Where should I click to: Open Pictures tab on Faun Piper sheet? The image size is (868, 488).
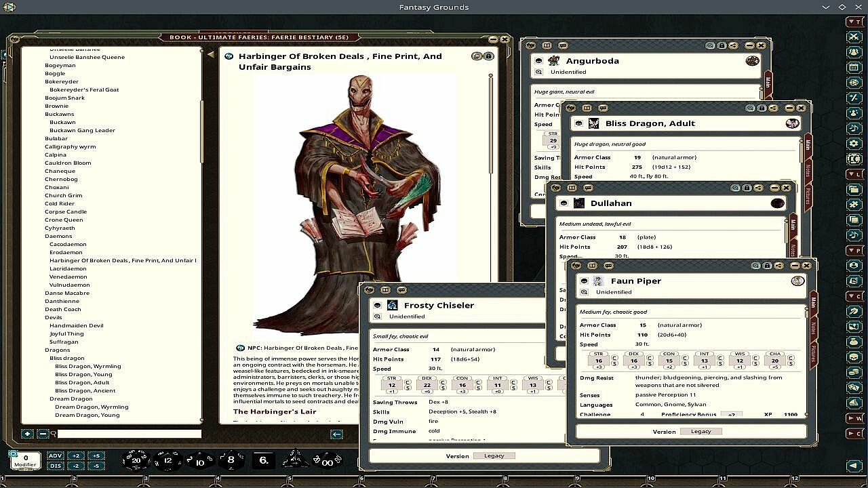814,354
